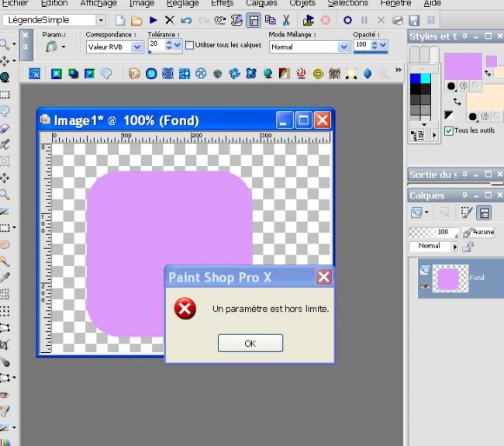Screen dimensions: 504x446
Task: Click the small purple foreground color box
Action: pos(492,61)
